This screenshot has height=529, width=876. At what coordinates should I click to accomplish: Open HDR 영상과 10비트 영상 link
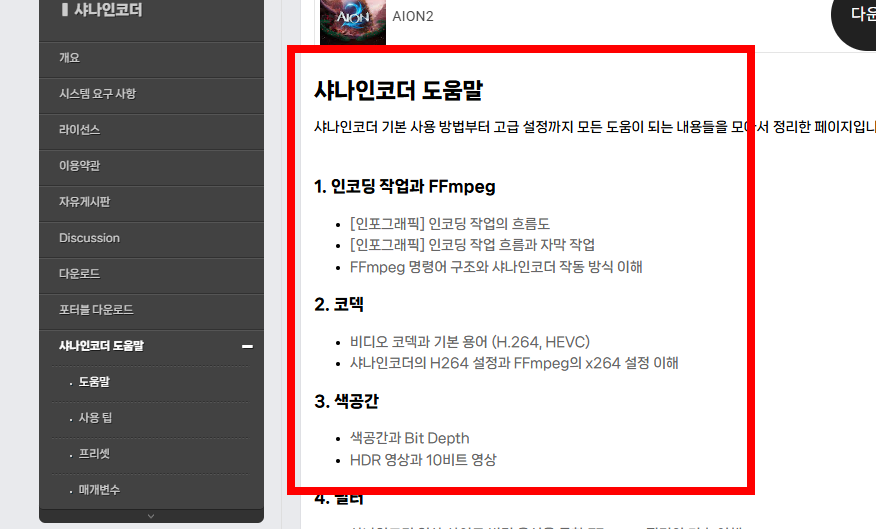pyautogui.click(x=423, y=460)
